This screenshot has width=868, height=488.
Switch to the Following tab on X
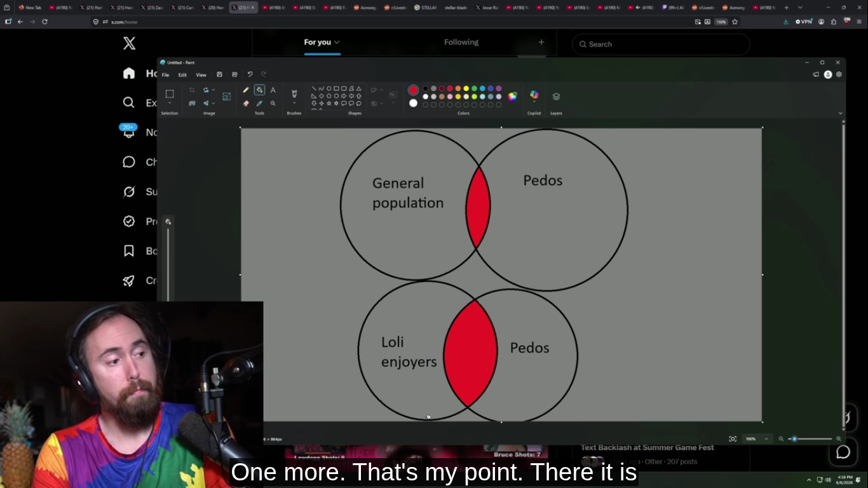pos(461,43)
